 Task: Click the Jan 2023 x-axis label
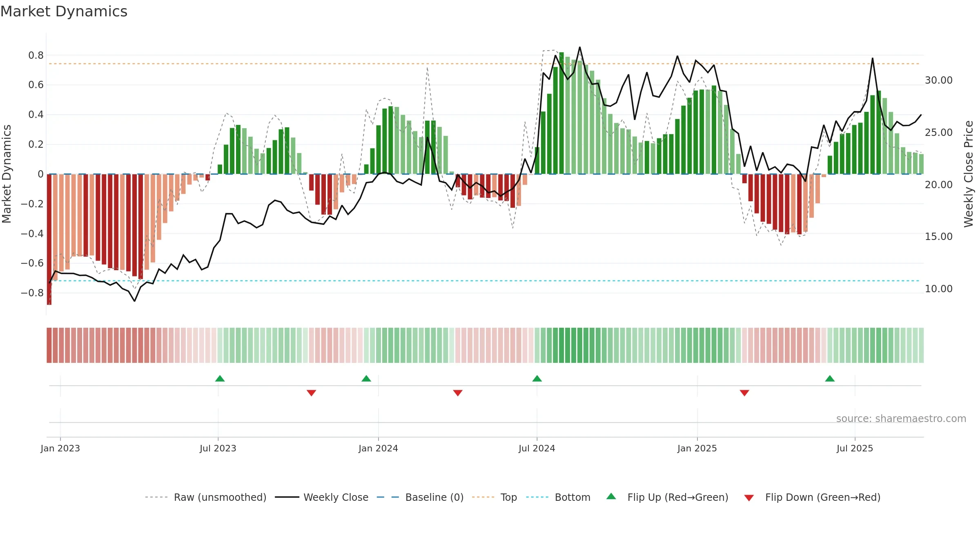[x=60, y=448]
